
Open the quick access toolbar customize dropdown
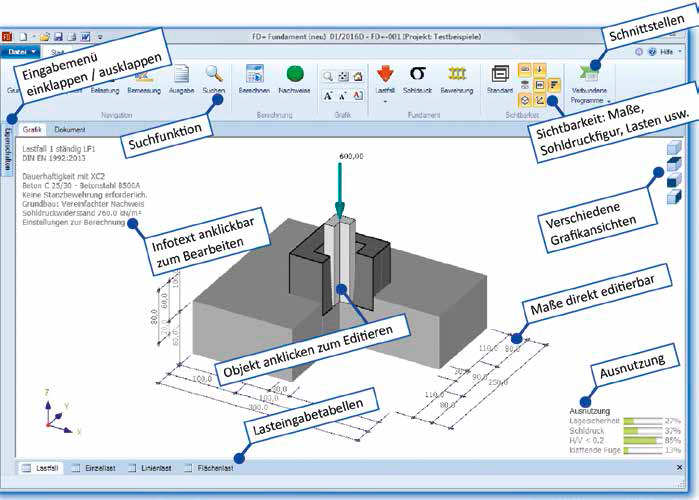100,37
